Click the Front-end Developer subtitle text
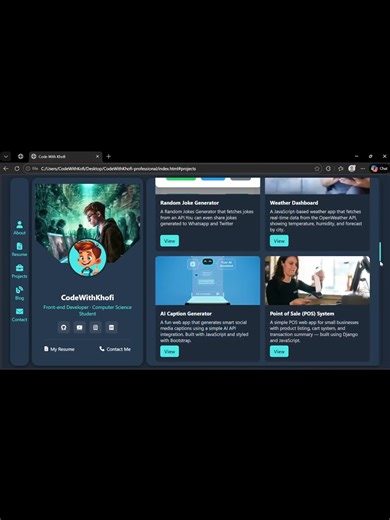Viewport: 390px width, 520px height. click(87, 310)
